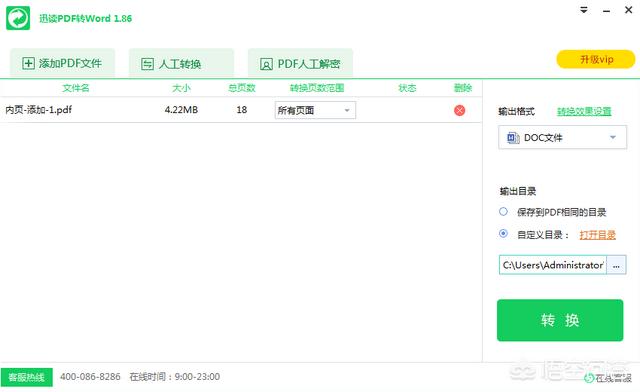The height and width of the screenshot is (392, 640).
Task: Click the PDF人工解密 person icon
Action: click(x=266, y=64)
